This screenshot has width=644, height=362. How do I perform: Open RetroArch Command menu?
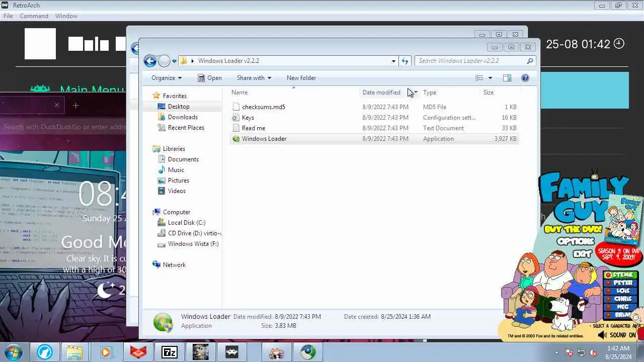coord(34,16)
